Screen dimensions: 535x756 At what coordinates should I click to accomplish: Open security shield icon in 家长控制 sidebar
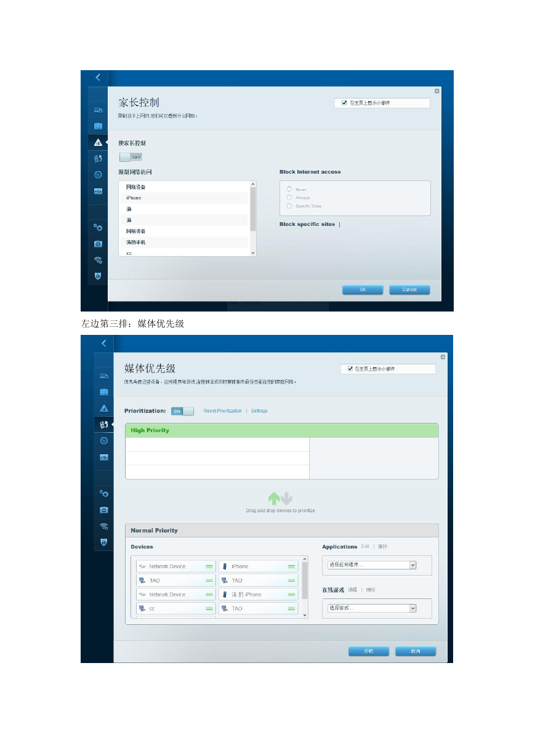click(x=98, y=276)
